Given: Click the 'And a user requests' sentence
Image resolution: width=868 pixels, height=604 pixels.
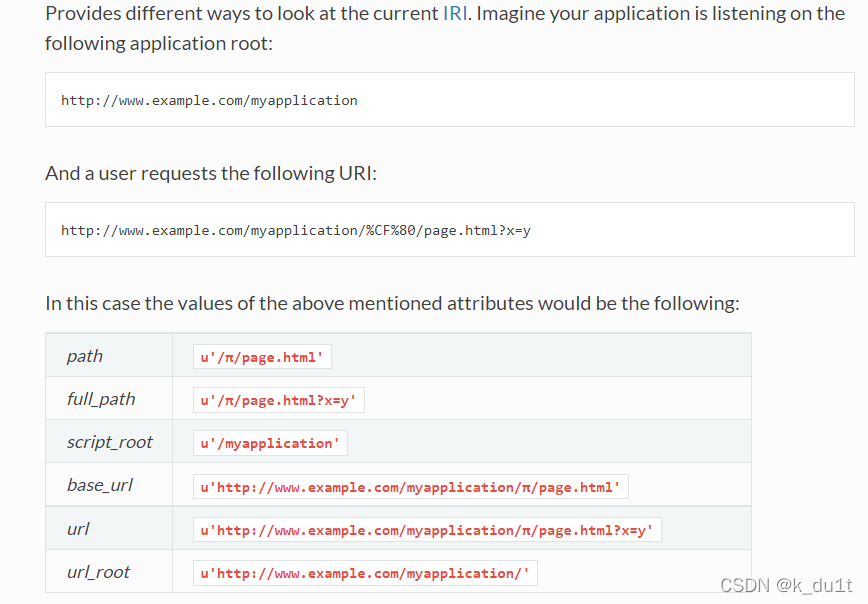Looking at the screenshot, I should [x=211, y=173].
